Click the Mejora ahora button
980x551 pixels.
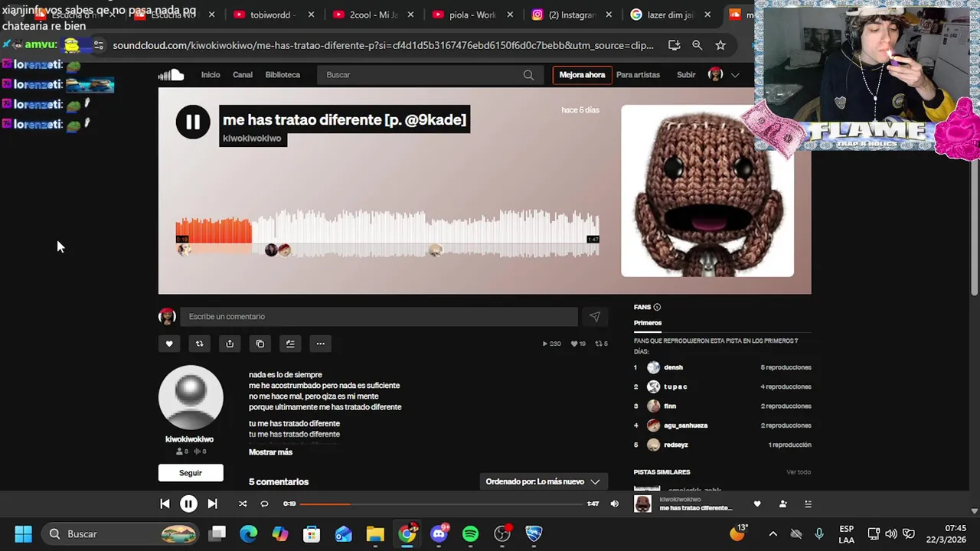point(582,75)
